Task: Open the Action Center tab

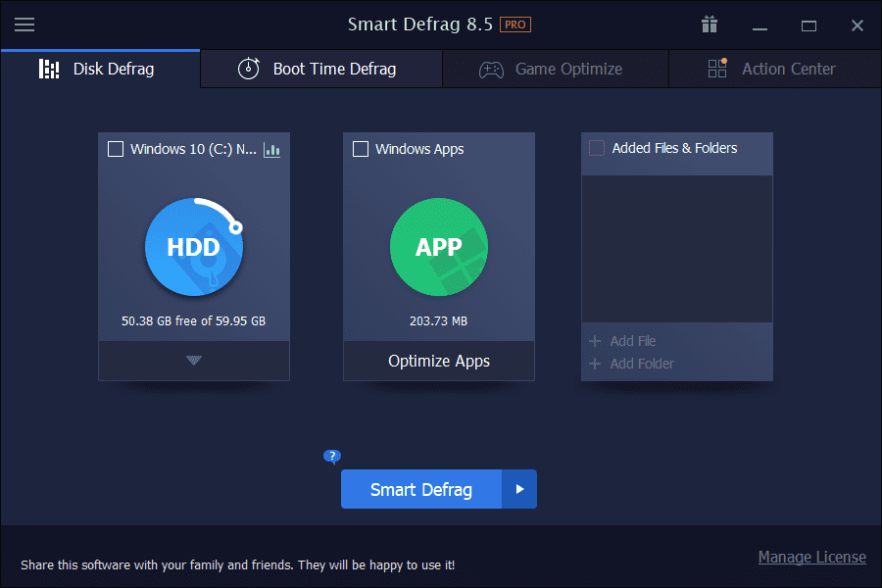Action: pos(775,69)
